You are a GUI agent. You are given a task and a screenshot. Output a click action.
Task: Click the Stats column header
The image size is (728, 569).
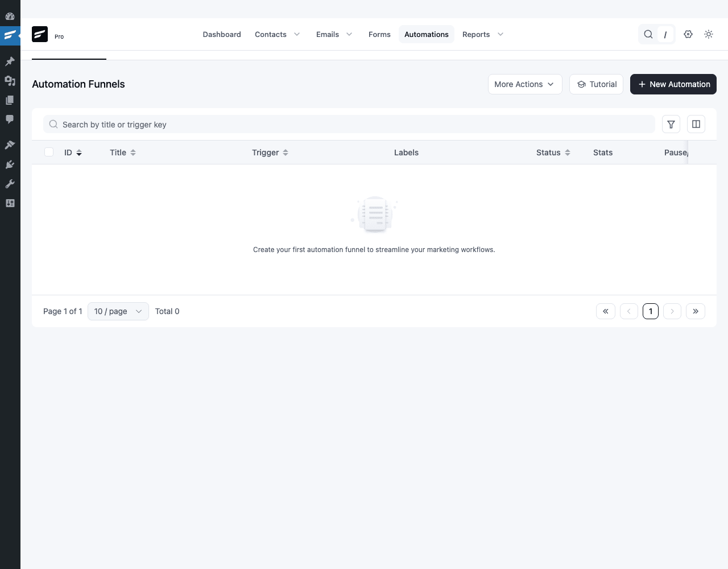603,152
